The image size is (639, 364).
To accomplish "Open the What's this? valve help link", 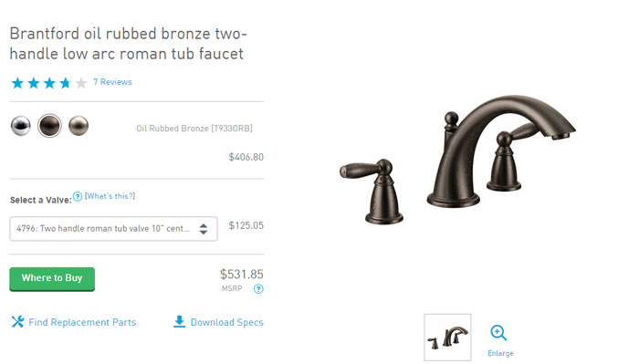I will (x=110, y=196).
